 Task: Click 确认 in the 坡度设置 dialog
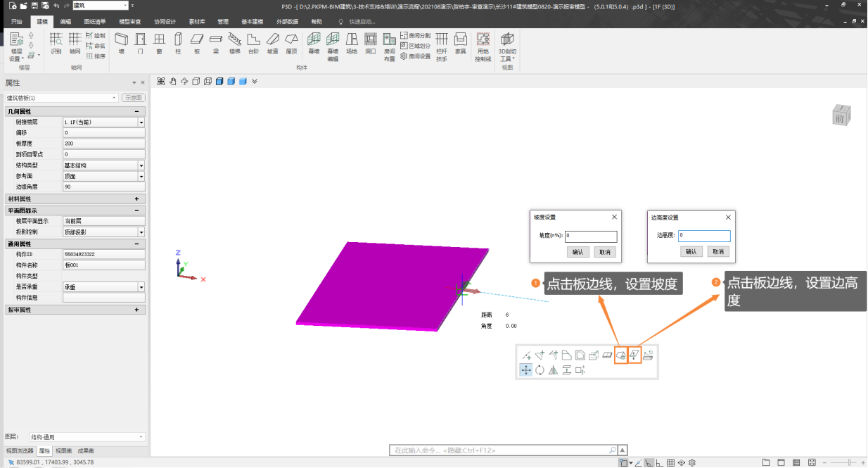coord(577,252)
